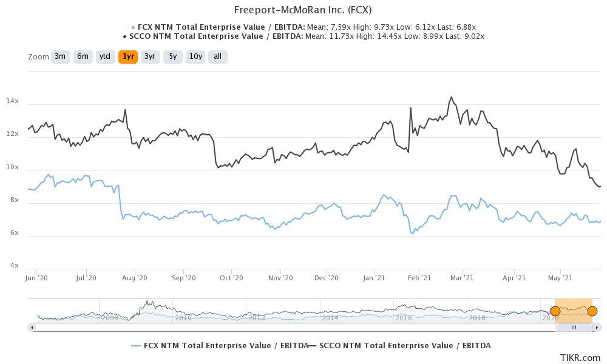Click the scrollbar right arrow
607x364 pixels.
click(597, 328)
